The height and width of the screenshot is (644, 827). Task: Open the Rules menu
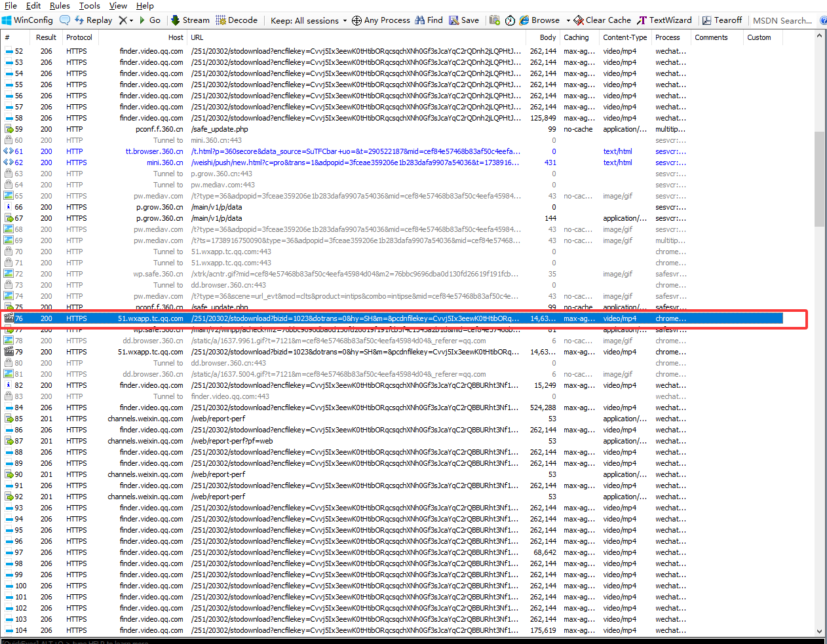point(60,5)
